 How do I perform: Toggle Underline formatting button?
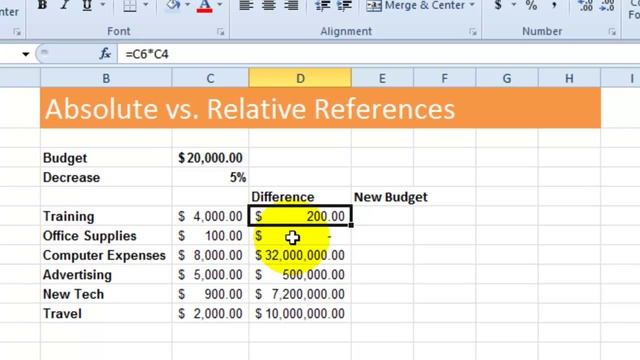point(87,5)
